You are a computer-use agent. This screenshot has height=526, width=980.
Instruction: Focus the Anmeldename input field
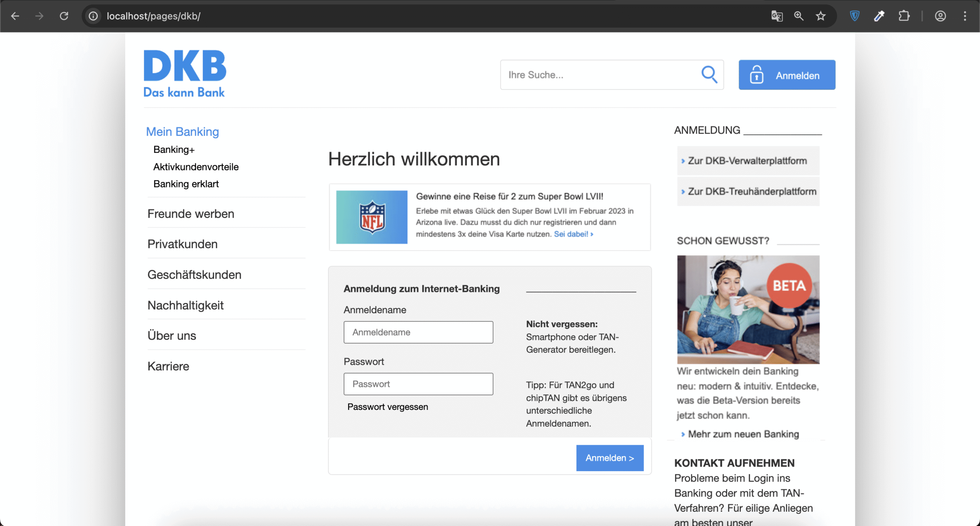click(x=418, y=332)
